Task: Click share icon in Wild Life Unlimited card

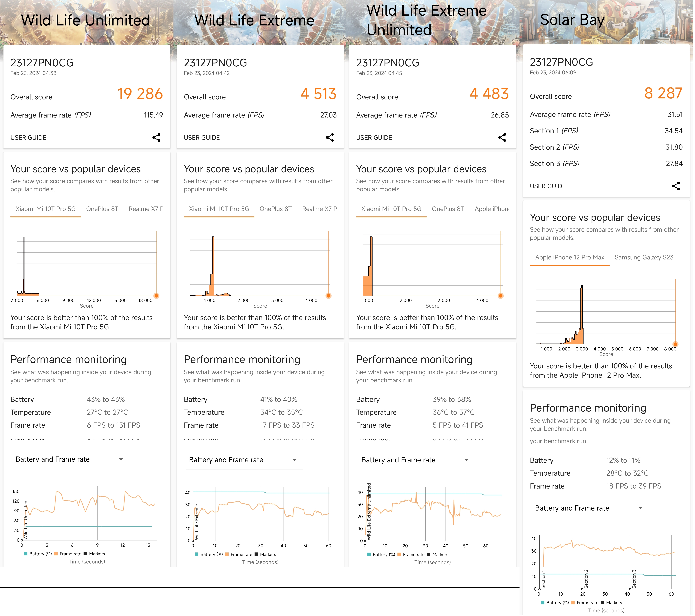Action: pos(156,138)
